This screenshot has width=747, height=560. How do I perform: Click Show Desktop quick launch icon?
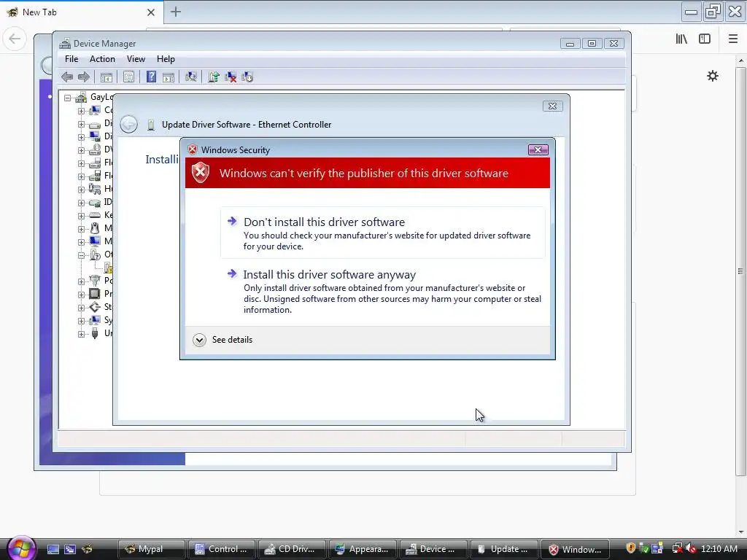pos(53,549)
